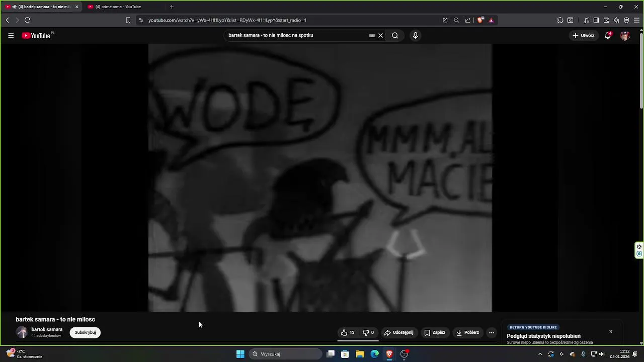Open more actions three-dot menu
The image size is (644, 362).
[492, 332]
